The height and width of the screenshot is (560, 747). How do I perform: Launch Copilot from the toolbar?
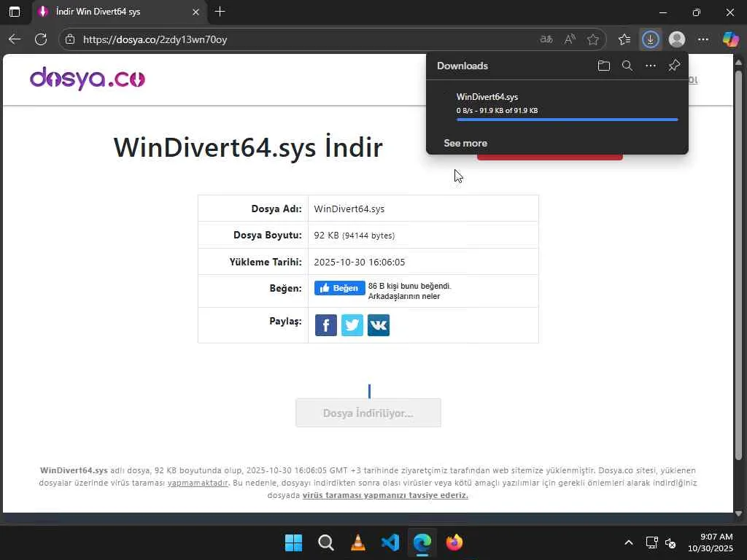[x=730, y=39]
